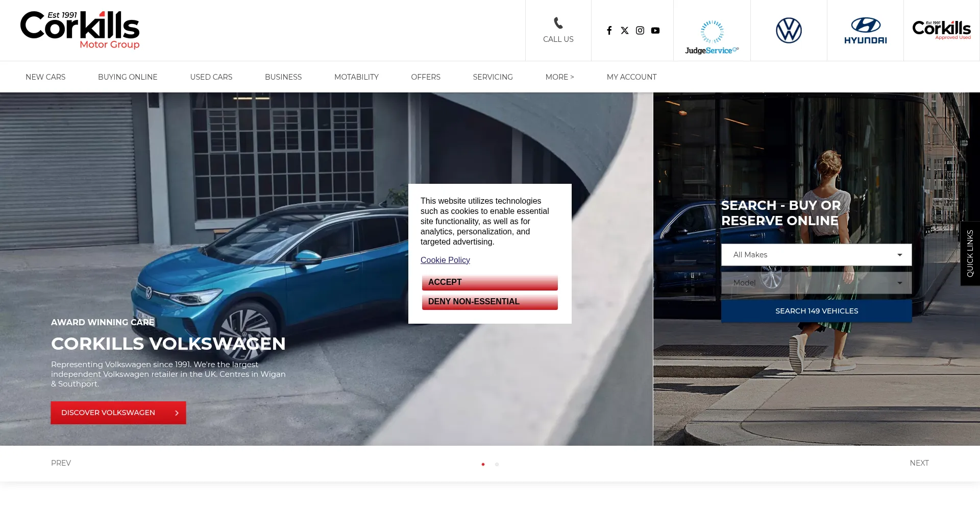Click the 'Award Winning Care' caption
The width and height of the screenshot is (980, 507).
pos(103,322)
